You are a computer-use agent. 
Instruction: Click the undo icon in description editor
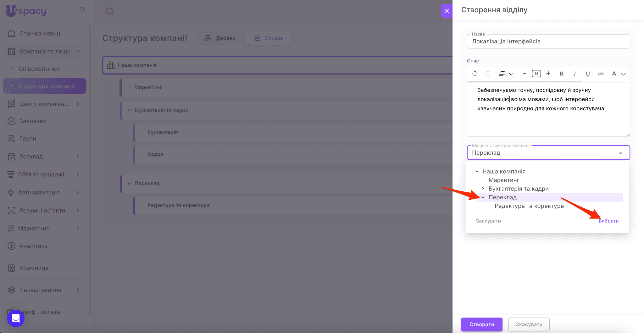click(x=475, y=74)
